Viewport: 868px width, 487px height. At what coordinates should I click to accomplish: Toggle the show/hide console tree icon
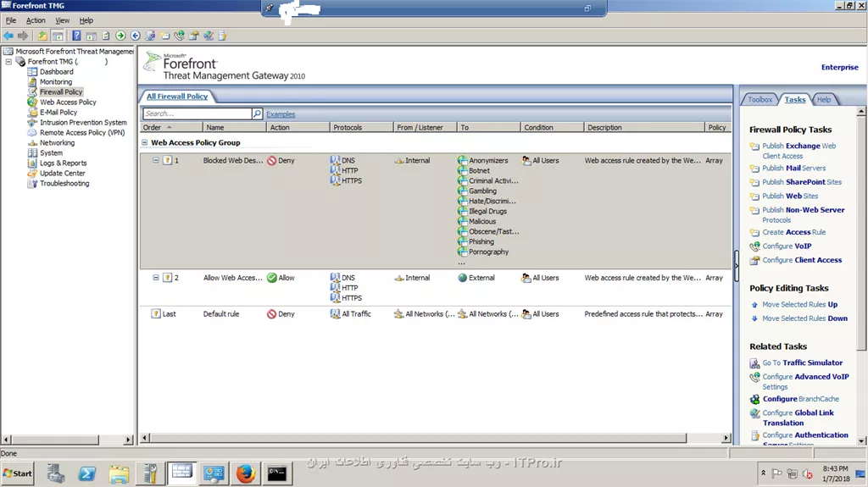[x=58, y=36]
